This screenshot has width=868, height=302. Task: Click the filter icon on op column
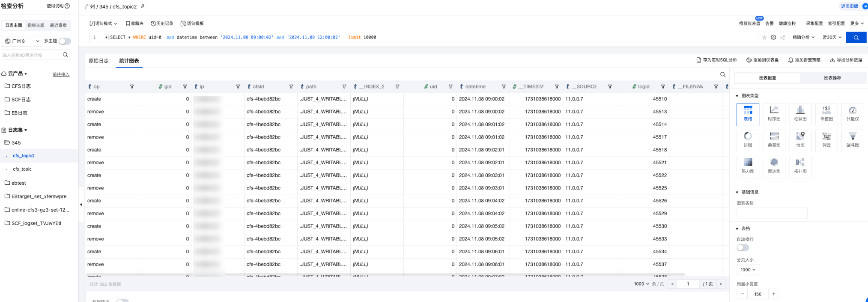click(x=132, y=86)
